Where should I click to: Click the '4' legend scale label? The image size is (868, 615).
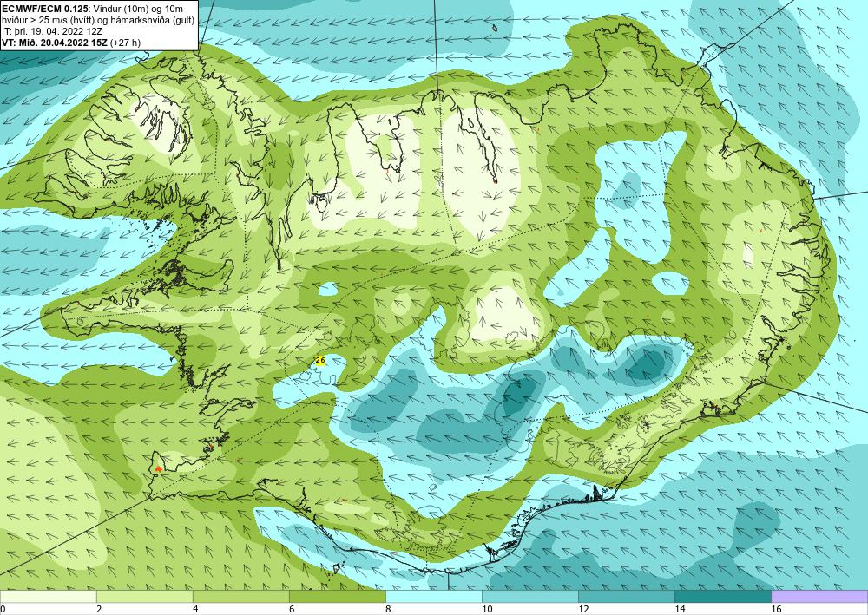coord(194,609)
